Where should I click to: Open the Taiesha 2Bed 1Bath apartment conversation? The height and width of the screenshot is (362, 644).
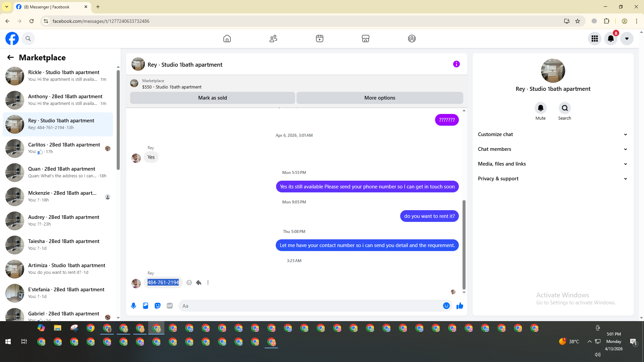pos(58,245)
